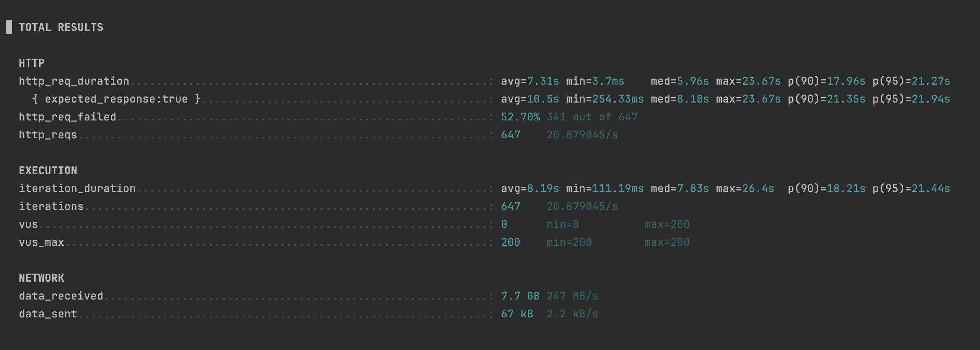
Task: Click the iteration_duration metric name
Action: (77, 188)
